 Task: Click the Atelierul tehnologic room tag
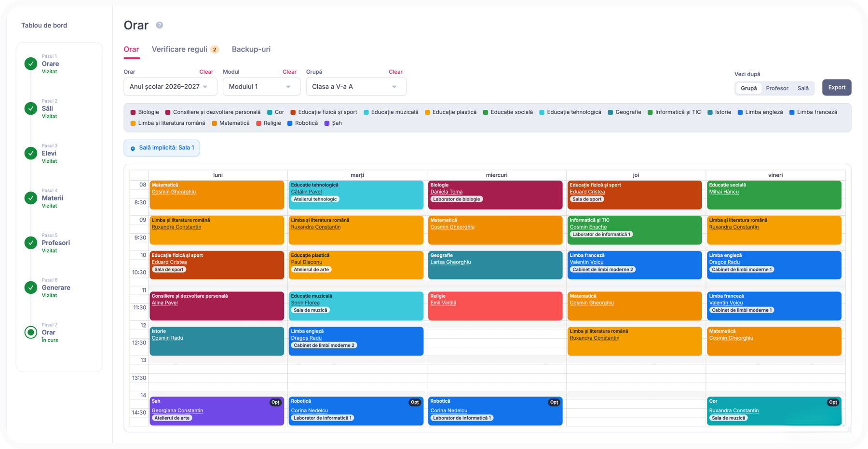(x=315, y=199)
